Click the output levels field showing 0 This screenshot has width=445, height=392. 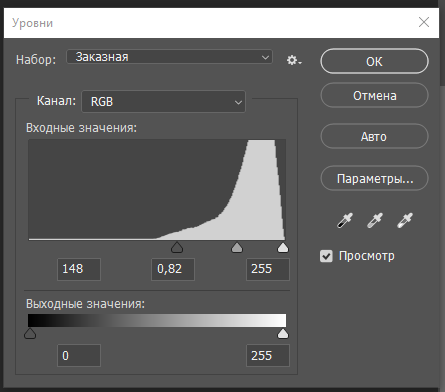(79, 356)
